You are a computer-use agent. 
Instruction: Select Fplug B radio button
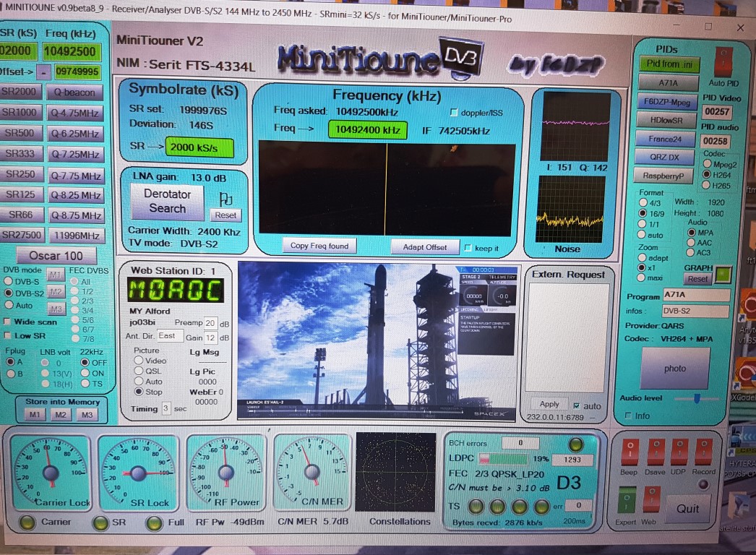point(11,374)
